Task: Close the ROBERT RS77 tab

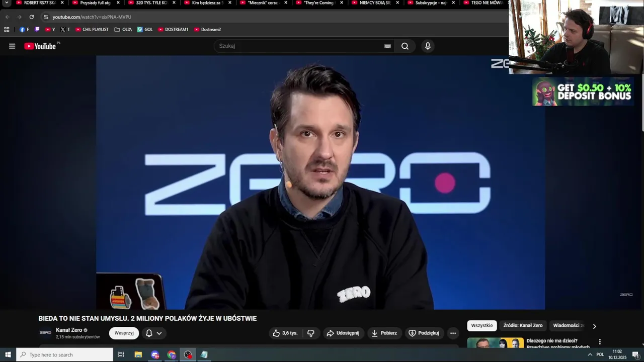Action: 62,3
